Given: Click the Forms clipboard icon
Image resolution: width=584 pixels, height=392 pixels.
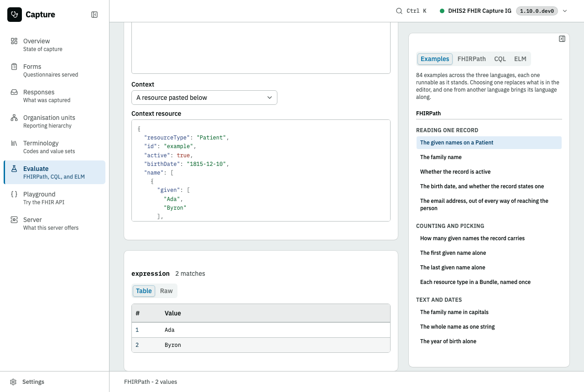Looking at the screenshot, I should point(14,67).
